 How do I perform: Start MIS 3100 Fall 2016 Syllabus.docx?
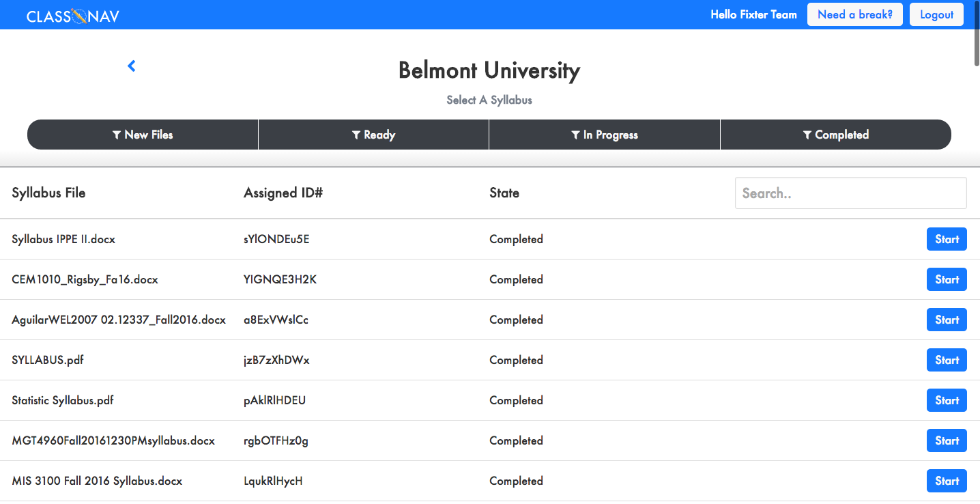point(947,481)
